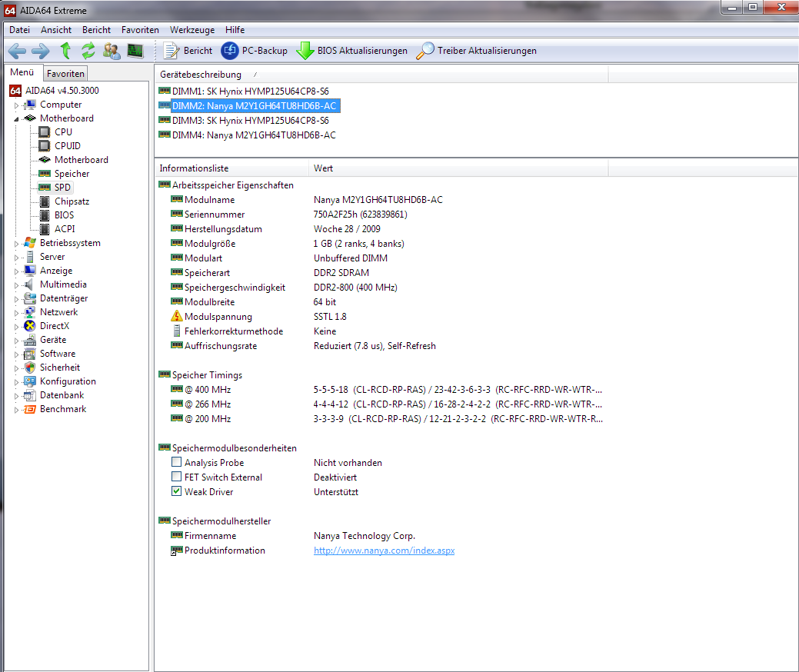Select the AIDA64 v4.50.3000 root item
The image size is (799, 672).
point(62,91)
